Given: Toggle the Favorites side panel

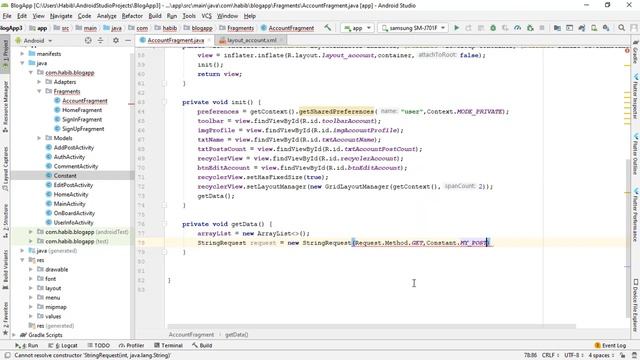Looking at the screenshot, I should point(5,319).
